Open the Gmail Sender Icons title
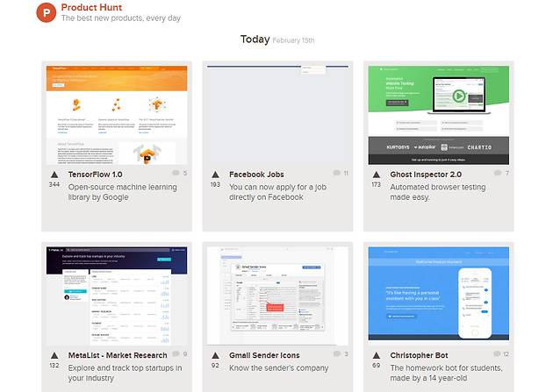553x392 pixels. point(264,355)
